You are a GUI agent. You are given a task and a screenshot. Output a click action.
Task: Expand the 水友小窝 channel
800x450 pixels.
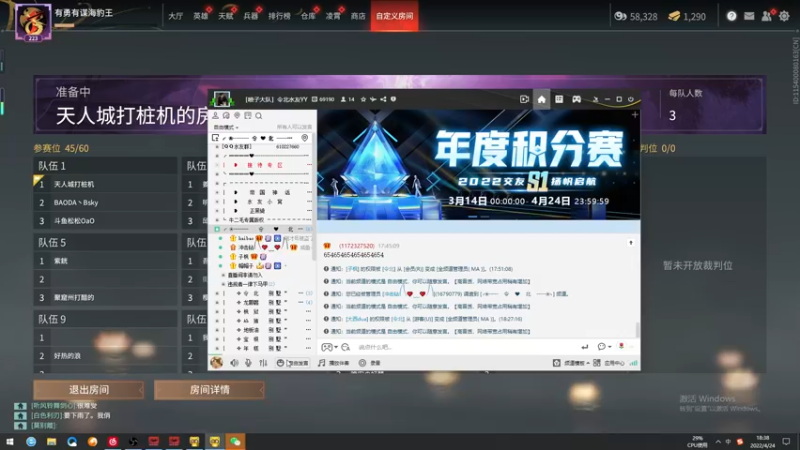(263, 202)
